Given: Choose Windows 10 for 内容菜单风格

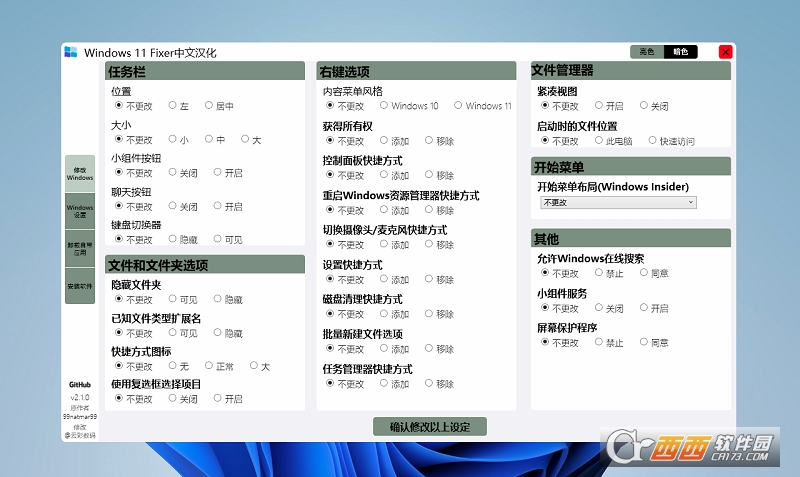Looking at the screenshot, I should pyautogui.click(x=384, y=105).
